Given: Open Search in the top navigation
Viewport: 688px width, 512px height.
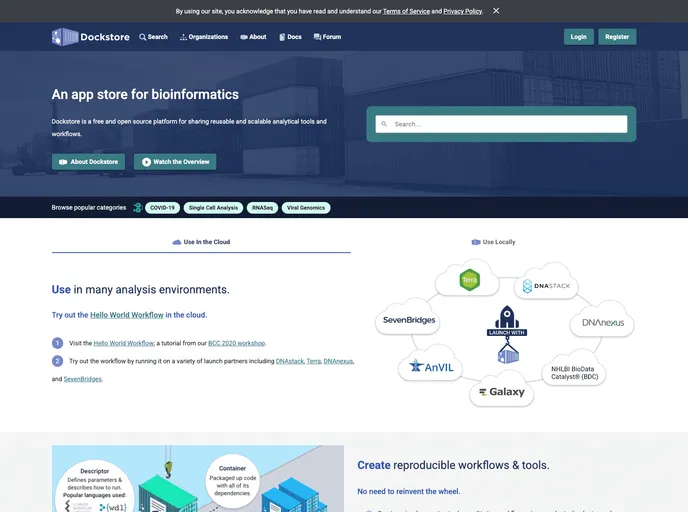Looking at the screenshot, I should tap(153, 37).
